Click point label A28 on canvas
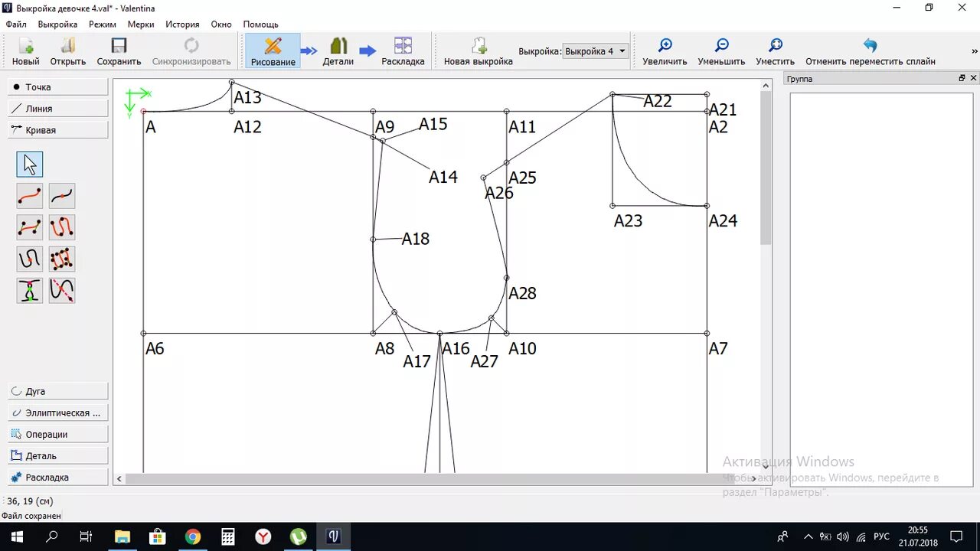Screen dimensions: 980x551 (522, 293)
